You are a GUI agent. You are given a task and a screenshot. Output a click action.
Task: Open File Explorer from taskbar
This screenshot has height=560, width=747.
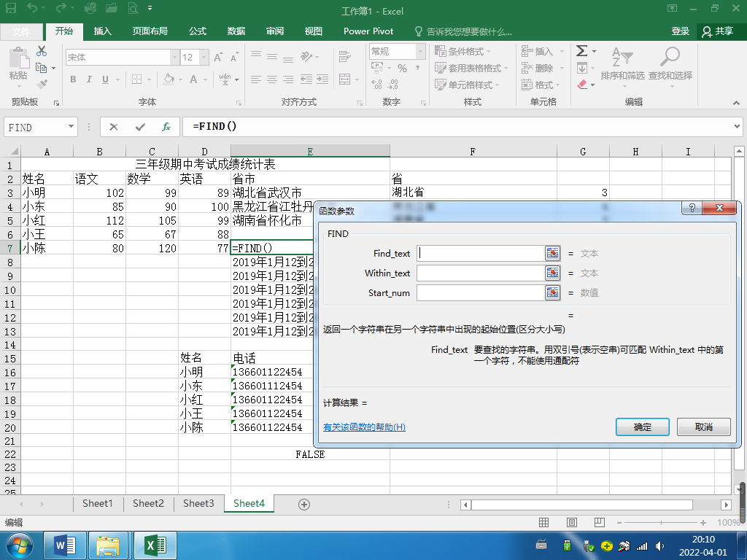[x=108, y=545]
